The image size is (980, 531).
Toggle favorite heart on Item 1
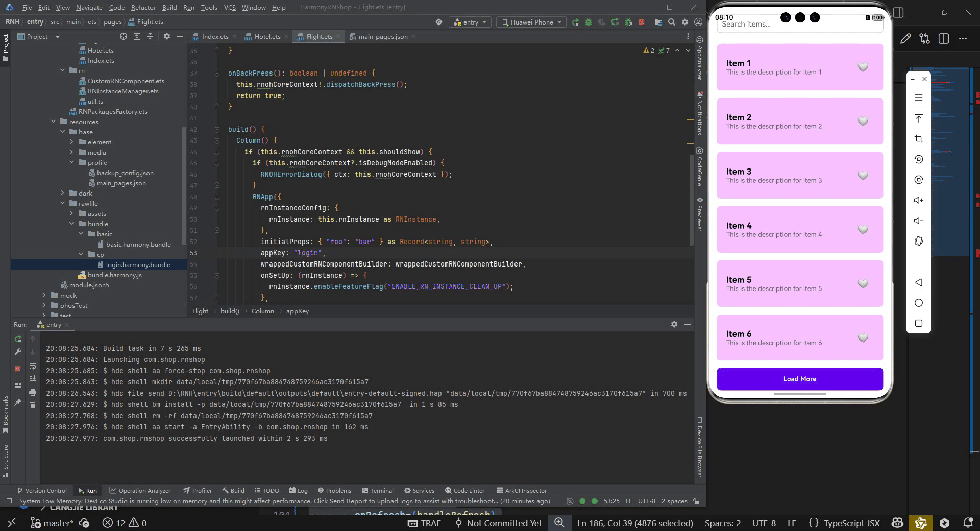(x=863, y=67)
